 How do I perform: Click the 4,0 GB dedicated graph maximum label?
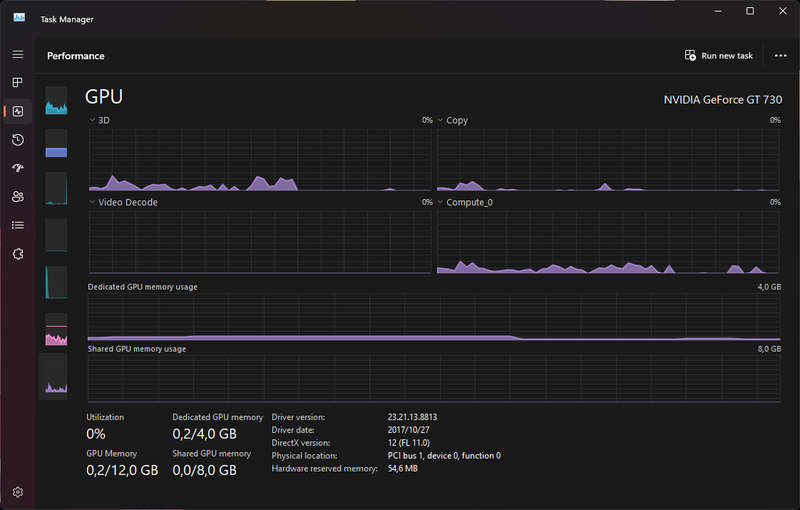769,287
